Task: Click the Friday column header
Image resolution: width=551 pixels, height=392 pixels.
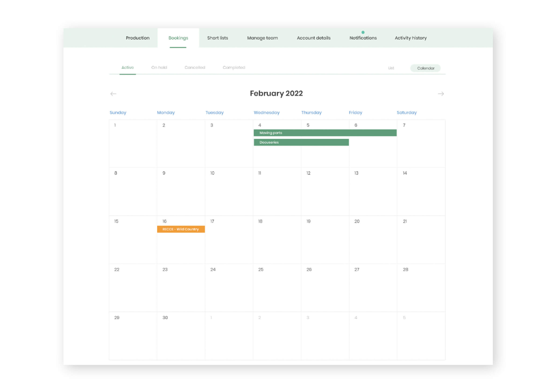Action: tap(355, 112)
